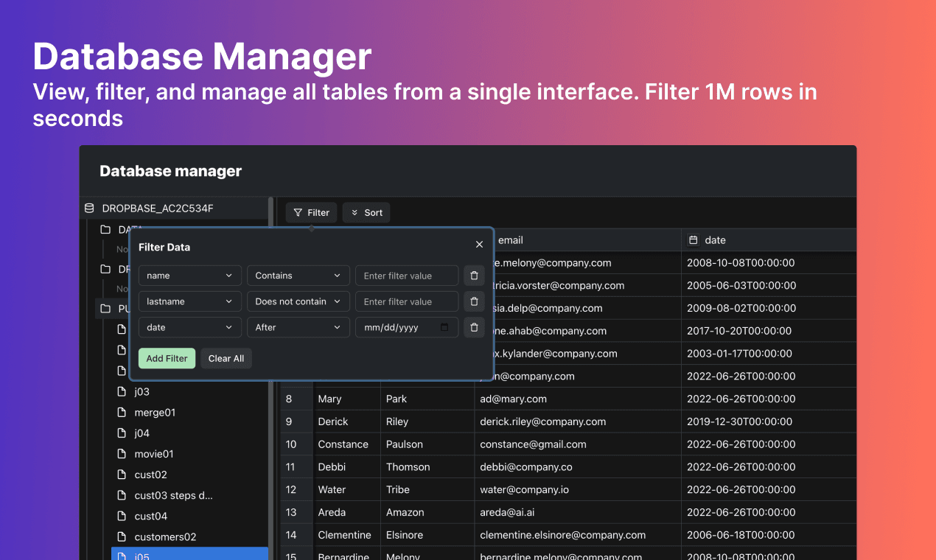The height and width of the screenshot is (560, 936).
Task: Click the 'Mary' name cell in row 8
Action: 346,399
